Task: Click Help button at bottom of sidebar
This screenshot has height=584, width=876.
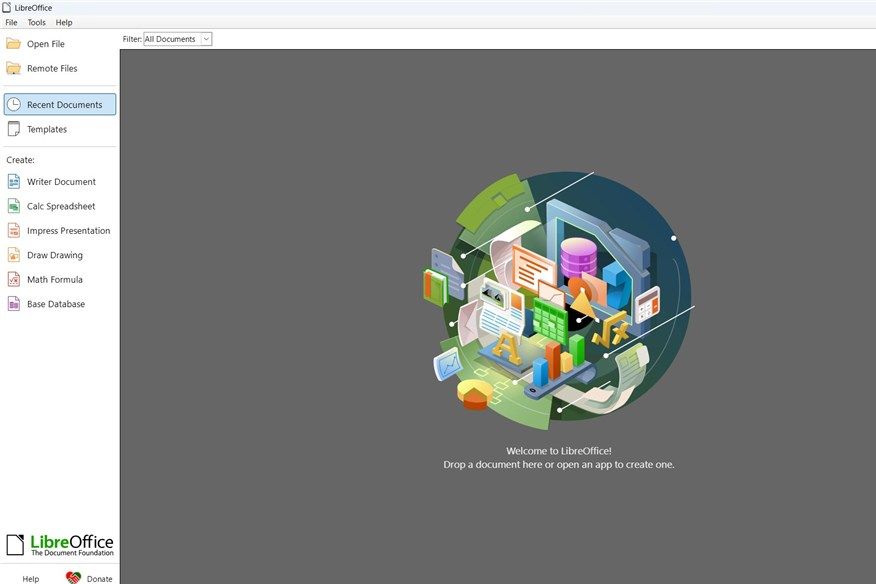Action: 31,579
